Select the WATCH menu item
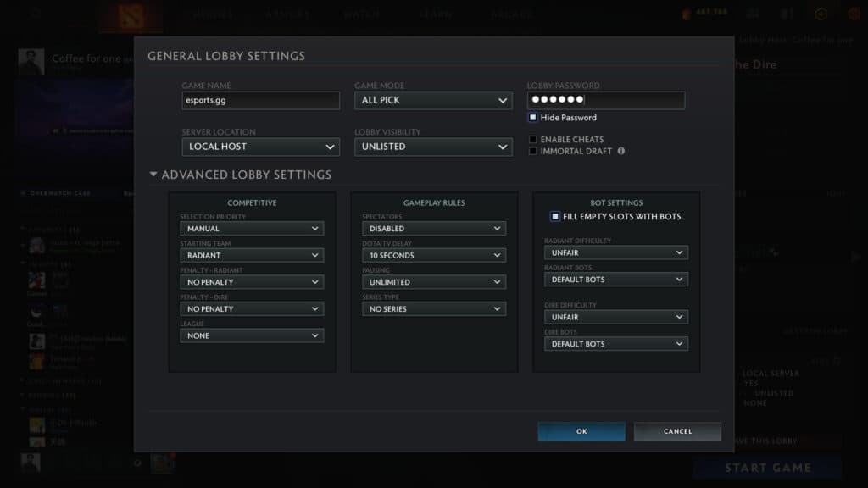 coord(361,14)
